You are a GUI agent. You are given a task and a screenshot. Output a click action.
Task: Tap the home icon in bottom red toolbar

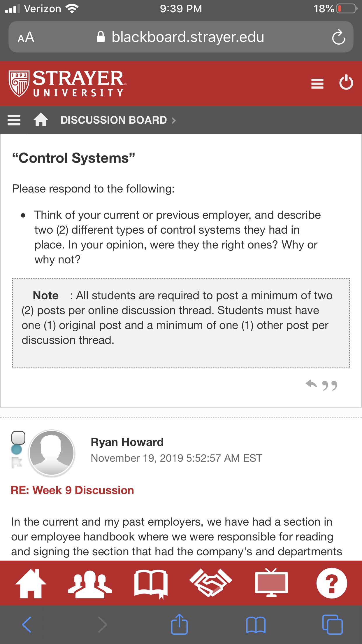click(31, 583)
